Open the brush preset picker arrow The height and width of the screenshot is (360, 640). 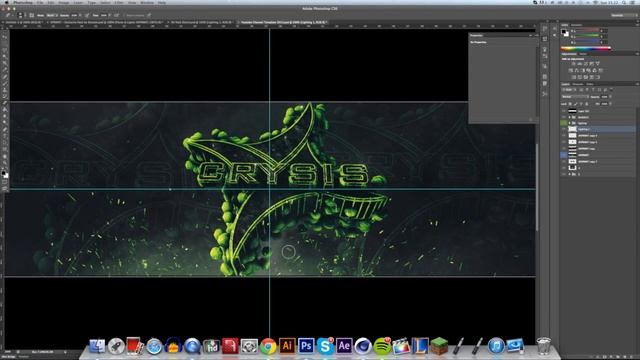click(24, 15)
